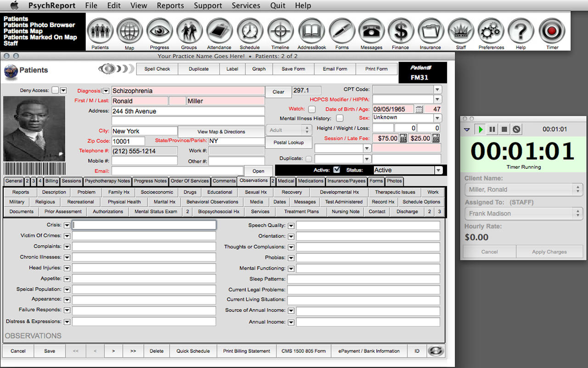Click the View Map & Directions button
This screenshot has height=368, width=588.
(x=221, y=132)
